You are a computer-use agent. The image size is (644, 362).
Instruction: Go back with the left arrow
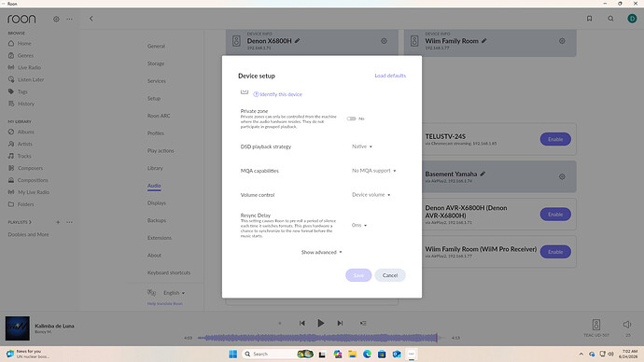coord(91,19)
